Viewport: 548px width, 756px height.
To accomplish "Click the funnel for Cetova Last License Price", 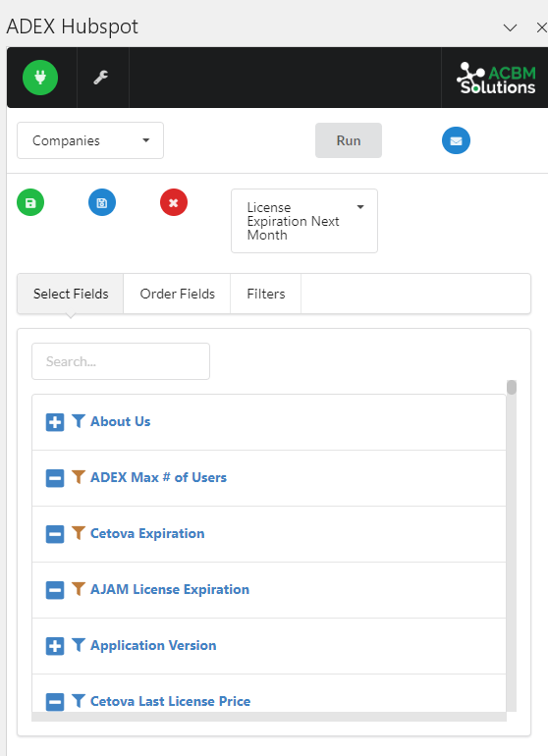I will coord(79,701).
